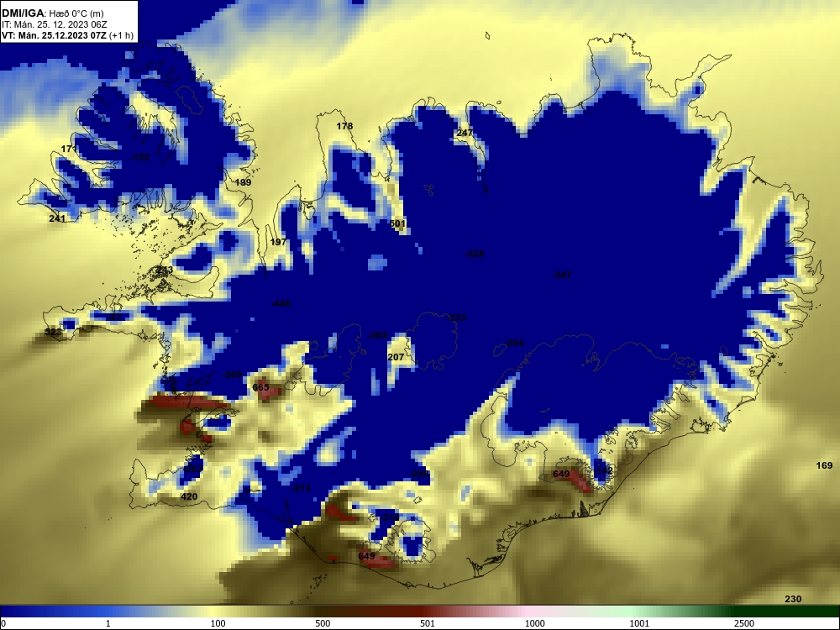Pick the map value 230
The height and width of the screenshot is (630, 840).
click(x=793, y=599)
